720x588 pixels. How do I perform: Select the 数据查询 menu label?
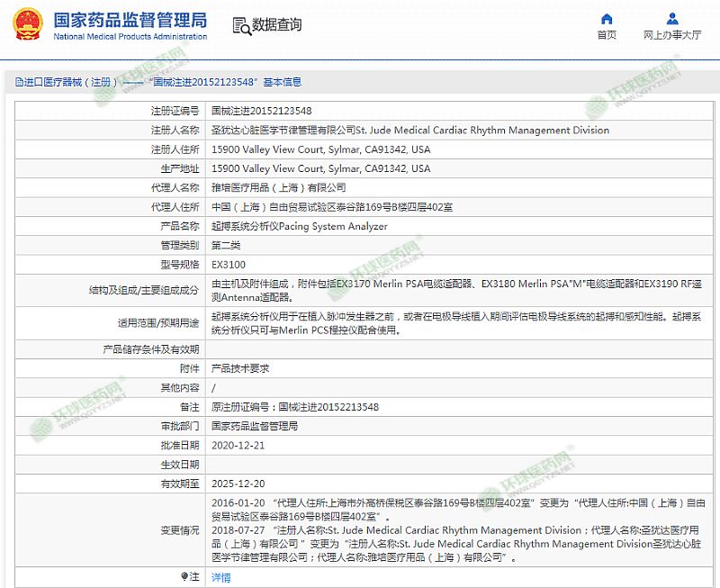pyautogui.click(x=276, y=24)
